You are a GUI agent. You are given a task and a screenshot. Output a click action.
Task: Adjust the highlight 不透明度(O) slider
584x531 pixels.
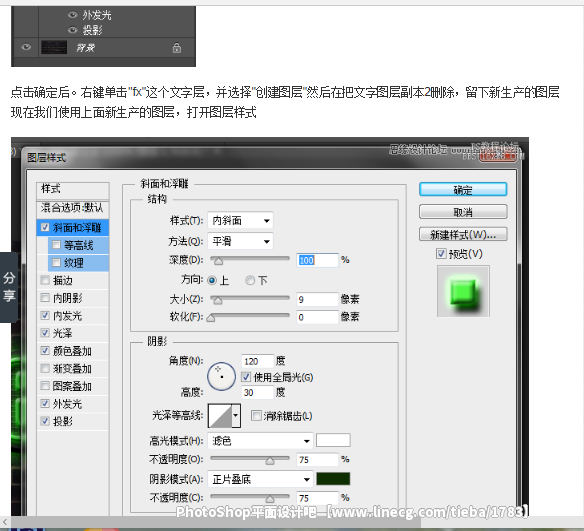click(x=270, y=460)
